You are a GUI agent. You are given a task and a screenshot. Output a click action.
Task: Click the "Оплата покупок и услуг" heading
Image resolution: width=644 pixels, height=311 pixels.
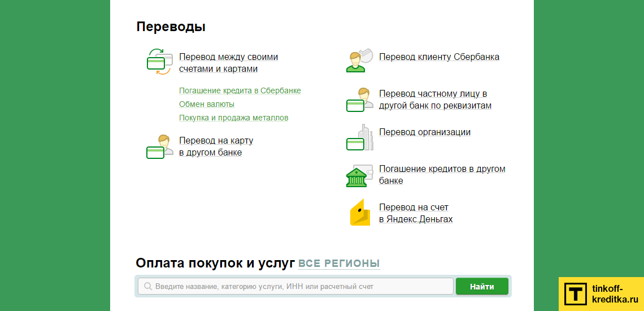[x=216, y=264]
